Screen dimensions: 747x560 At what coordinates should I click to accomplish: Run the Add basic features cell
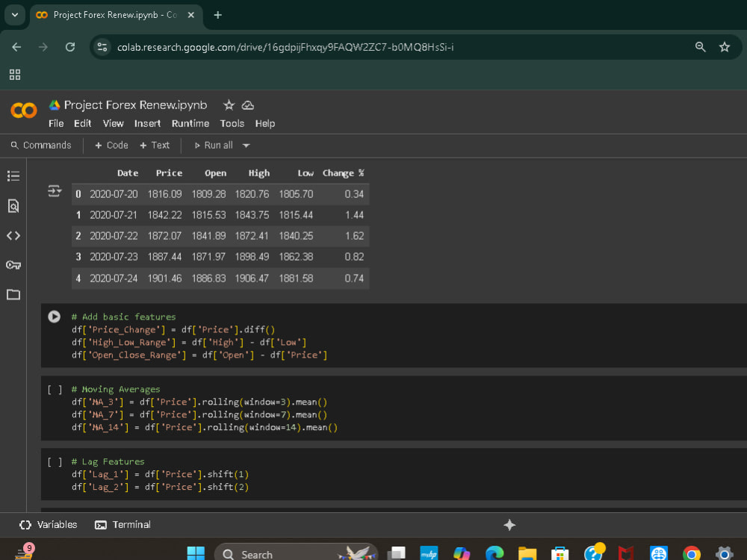click(55, 317)
